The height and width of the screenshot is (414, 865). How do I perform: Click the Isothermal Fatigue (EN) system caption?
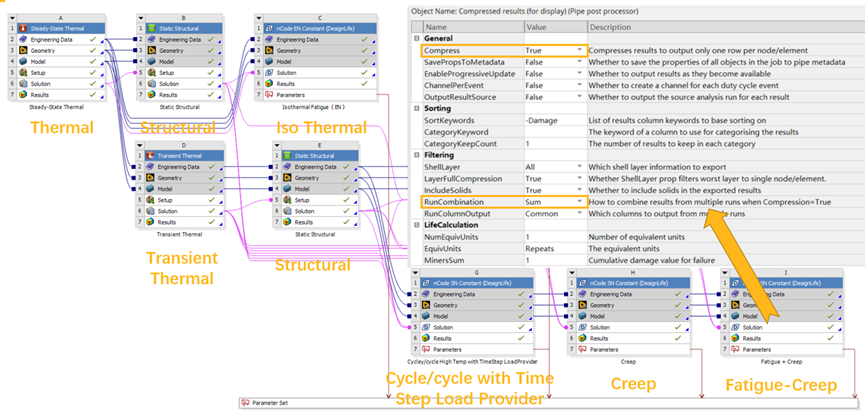[x=313, y=107]
